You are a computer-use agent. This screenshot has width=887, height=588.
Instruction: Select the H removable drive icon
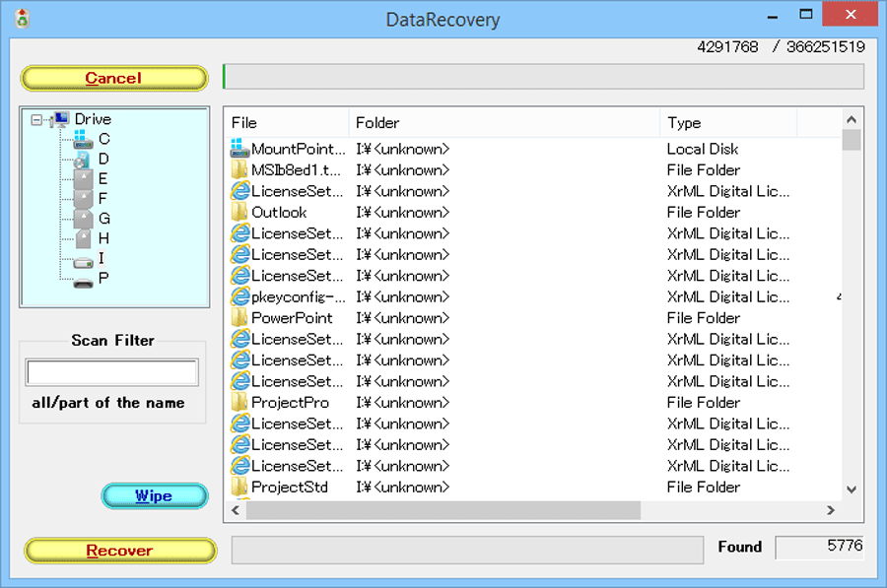click(83, 238)
